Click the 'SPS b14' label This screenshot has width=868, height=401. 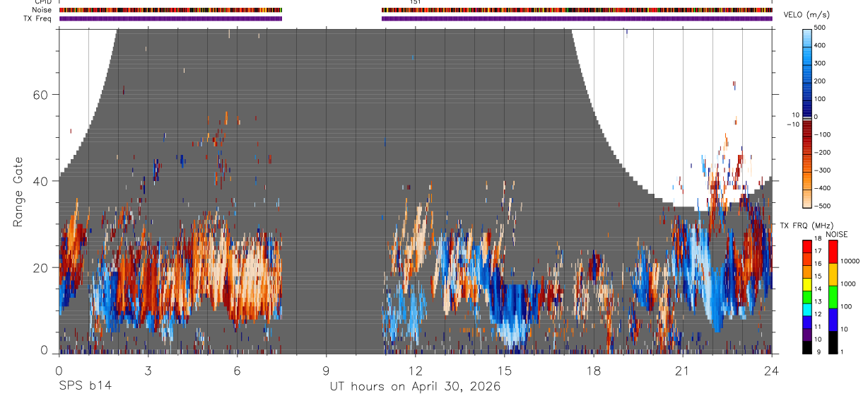click(85, 386)
